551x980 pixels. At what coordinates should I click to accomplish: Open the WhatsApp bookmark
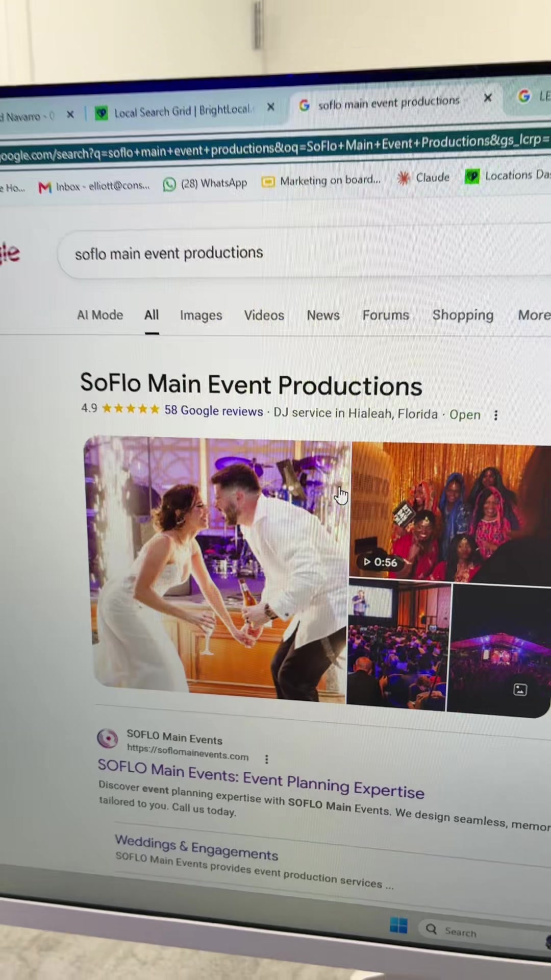tap(205, 184)
